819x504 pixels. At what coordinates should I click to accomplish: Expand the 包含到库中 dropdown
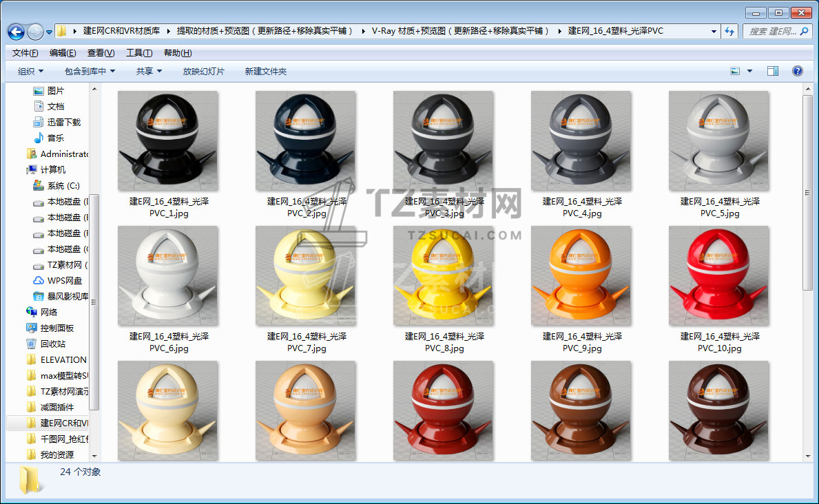pyautogui.click(x=90, y=71)
